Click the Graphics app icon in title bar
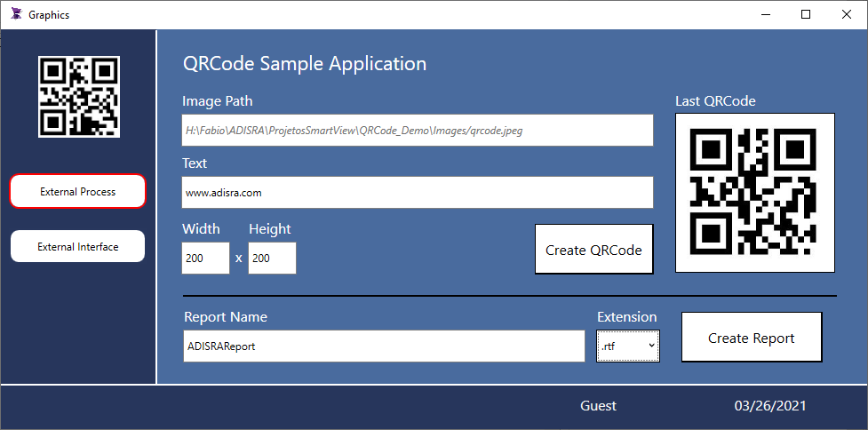868x430 pixels. [x=17, y=14]
